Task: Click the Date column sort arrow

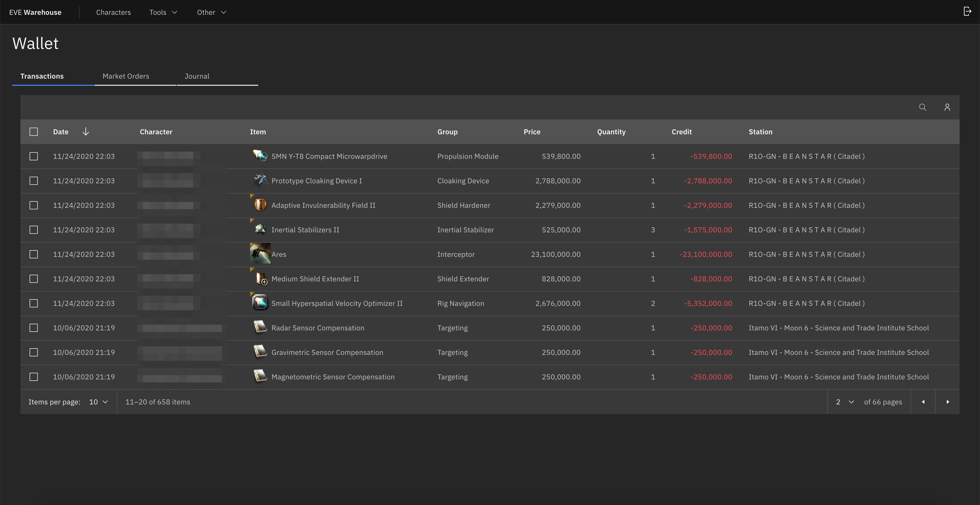Action: 85,132
